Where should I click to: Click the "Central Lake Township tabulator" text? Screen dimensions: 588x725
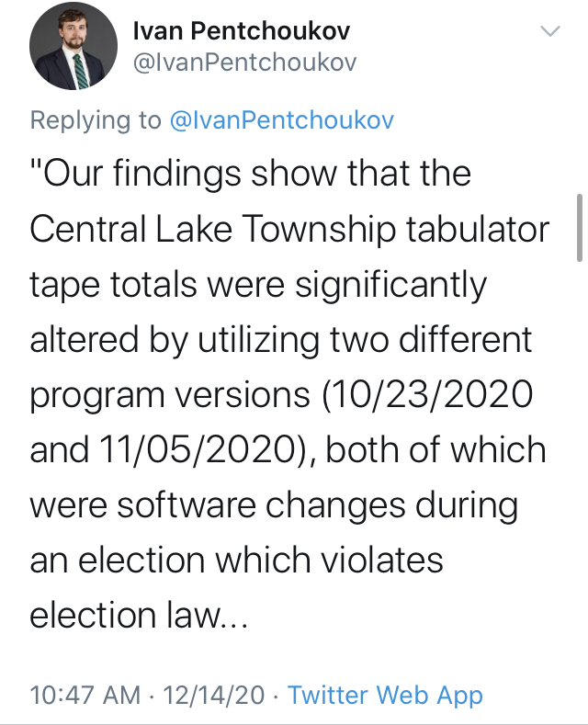coord(289,229)
